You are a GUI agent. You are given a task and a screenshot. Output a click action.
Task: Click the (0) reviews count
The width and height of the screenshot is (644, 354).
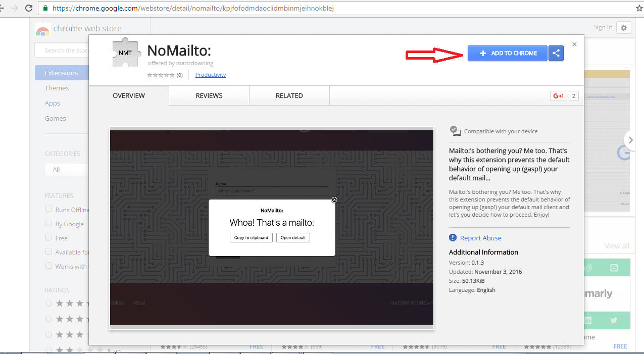179,75
